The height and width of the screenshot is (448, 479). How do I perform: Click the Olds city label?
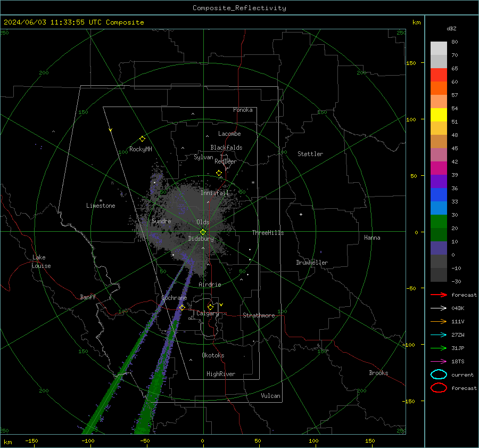pyautogui.click(x=203, y=222)
